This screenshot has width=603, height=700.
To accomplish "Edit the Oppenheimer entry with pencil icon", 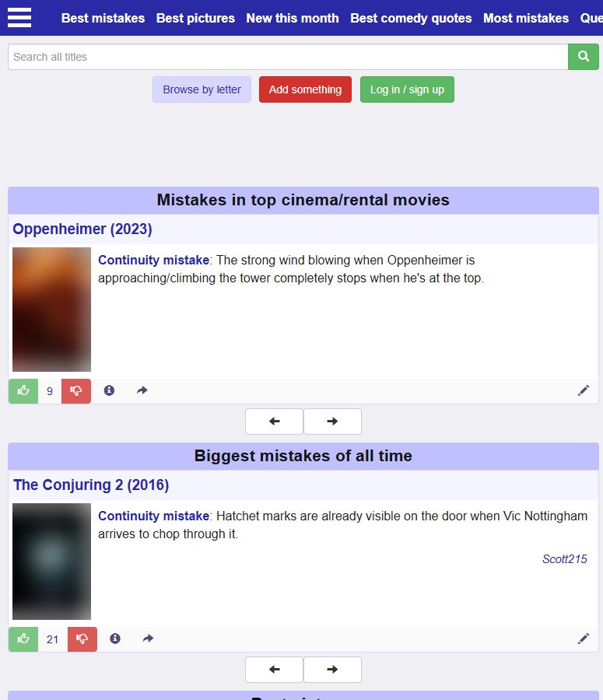I will point(584,390).
